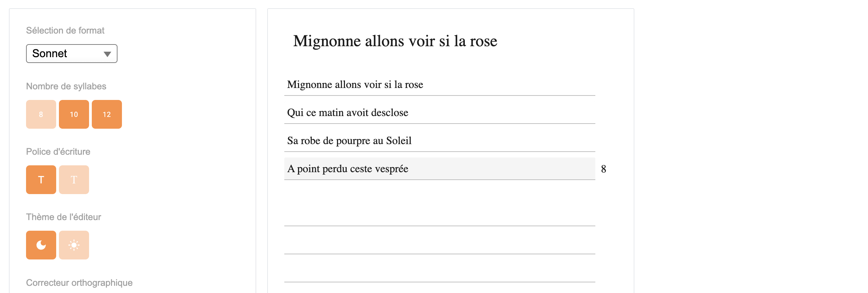
Task: Edit the poem title field
Action: 395,41
